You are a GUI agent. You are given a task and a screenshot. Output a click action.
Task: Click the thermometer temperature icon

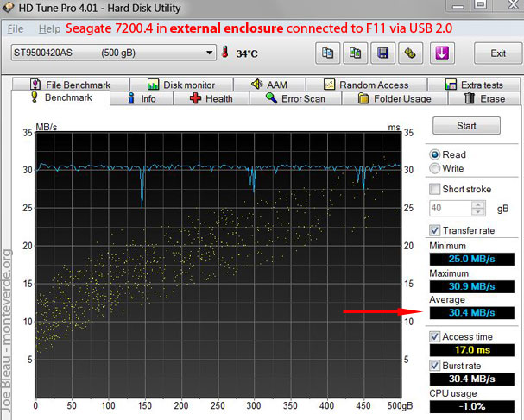[x=225, y=53]
